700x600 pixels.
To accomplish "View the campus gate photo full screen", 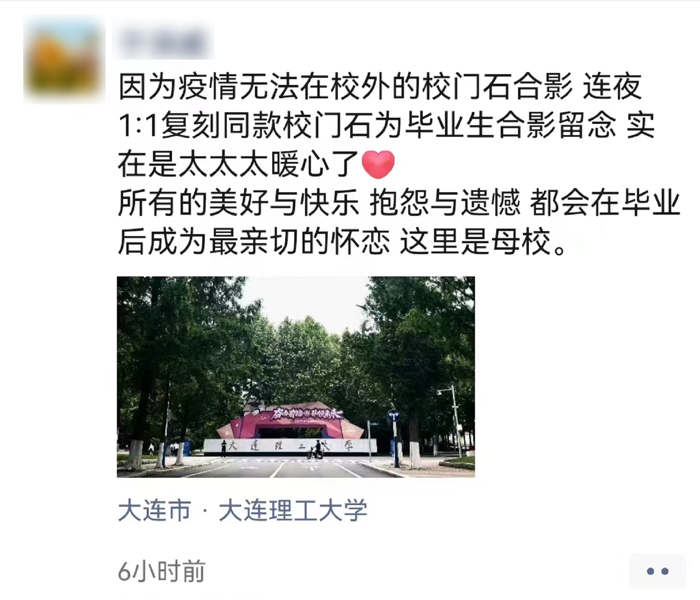I will [x=296, y=377].
